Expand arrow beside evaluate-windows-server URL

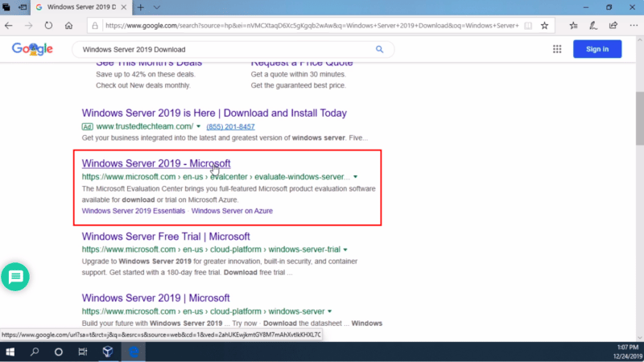(355, 176)
